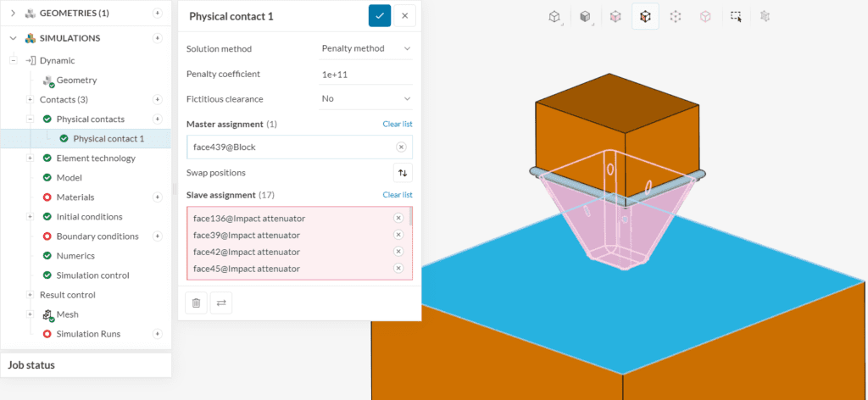Screen dimensions: 868x400
Task: Remove face439@Block from master assignment
Action: (x=401, y=147)
